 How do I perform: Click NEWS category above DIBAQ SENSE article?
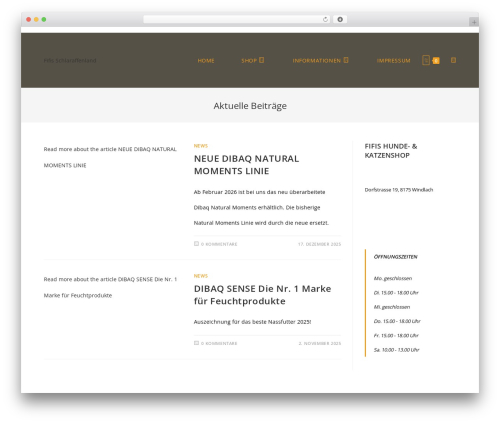(201, 276)
